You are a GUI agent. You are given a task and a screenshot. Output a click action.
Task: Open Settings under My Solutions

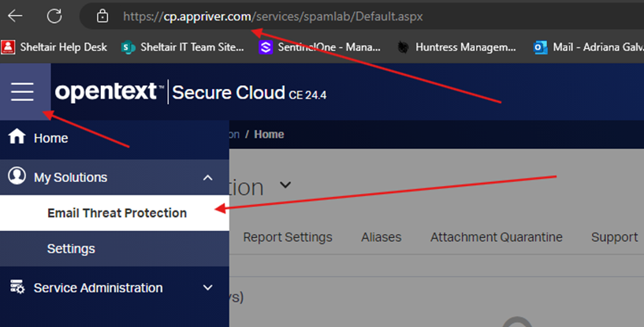114,248
